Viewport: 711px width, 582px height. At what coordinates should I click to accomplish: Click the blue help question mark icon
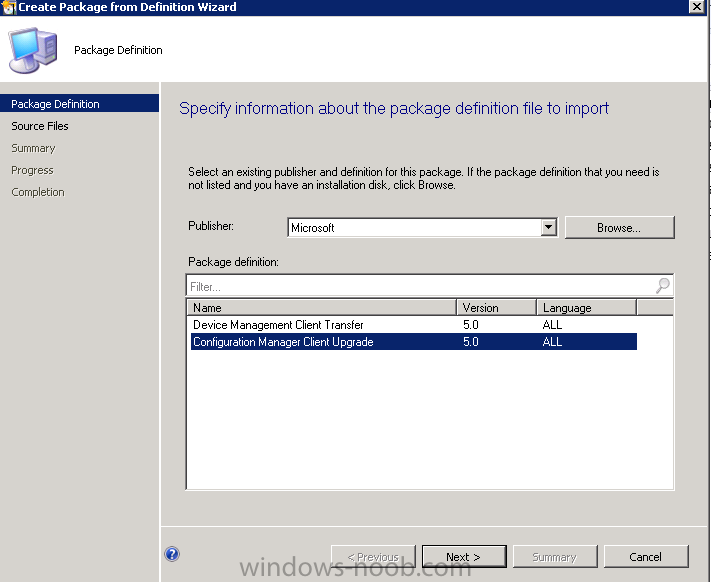172,554
